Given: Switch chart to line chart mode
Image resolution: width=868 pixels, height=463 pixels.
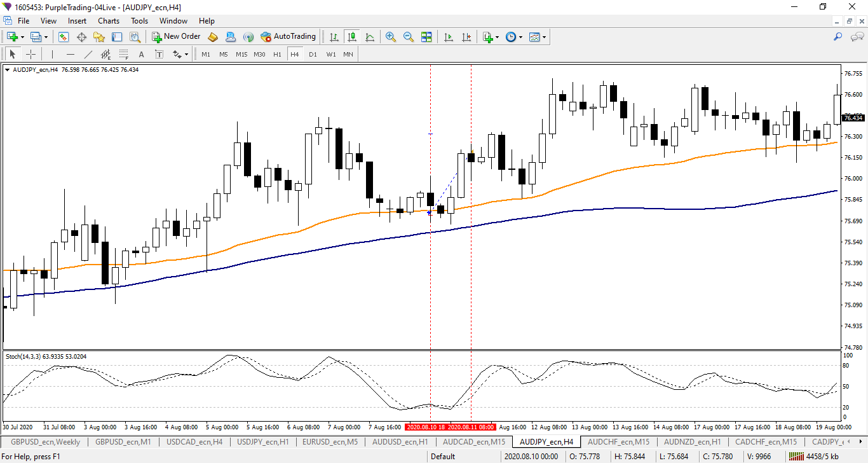Looking at the screenshot, I should pos(369,37).
